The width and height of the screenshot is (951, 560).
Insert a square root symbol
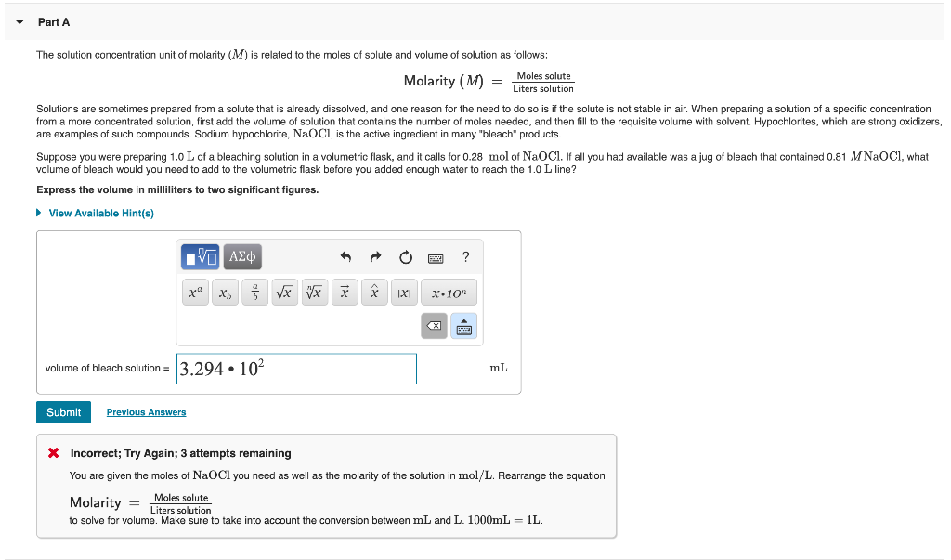(x=284, y=292)
